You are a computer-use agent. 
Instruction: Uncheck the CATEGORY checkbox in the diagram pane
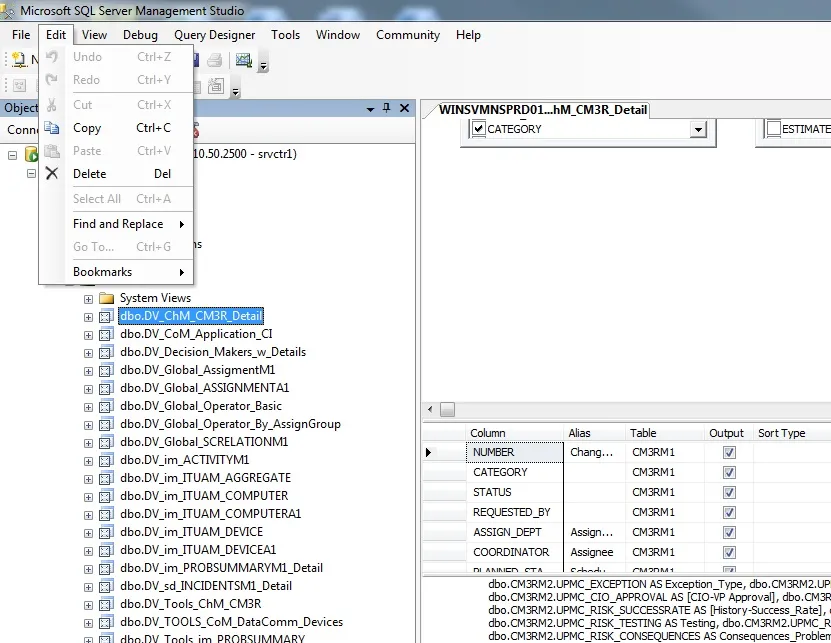click(479, 128)
